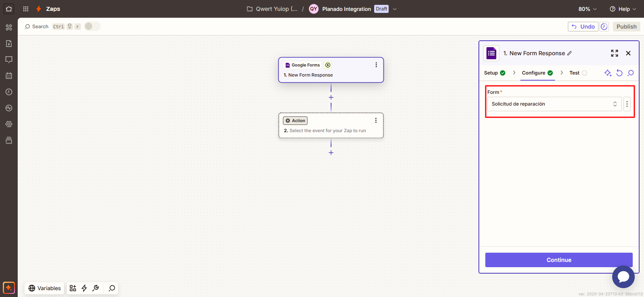Open the version history icon beside Undo
The width and height of the screenshot is (644, 297).
pos(604,27)
